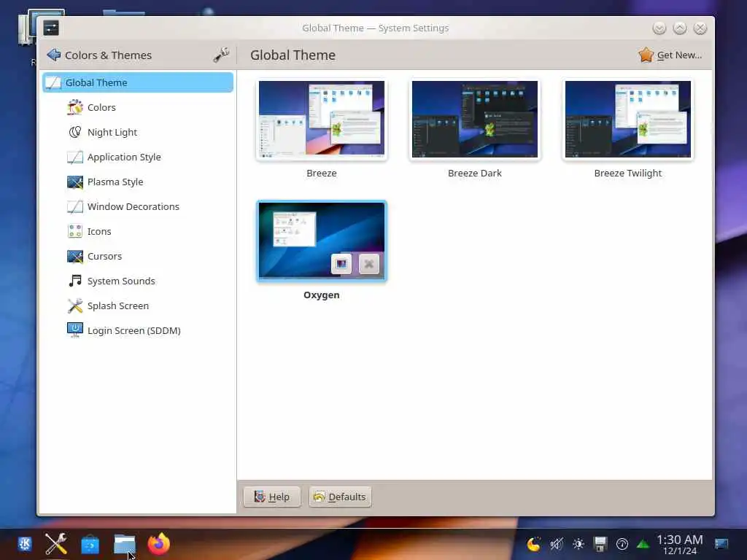The image size is (747, 560).
Task: Select the Breeze Twilight theme thumbnail
Action: click(x=628, y=119)
